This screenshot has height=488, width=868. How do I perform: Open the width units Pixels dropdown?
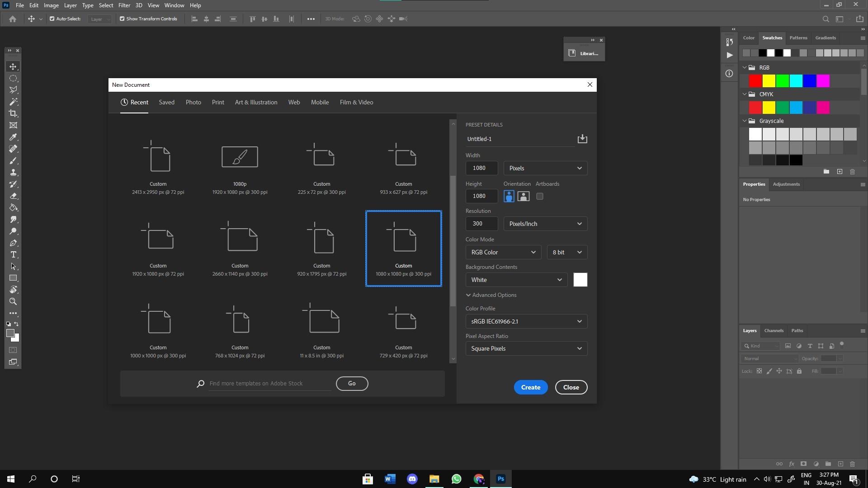pyautogui.click(x=545, y=168)
